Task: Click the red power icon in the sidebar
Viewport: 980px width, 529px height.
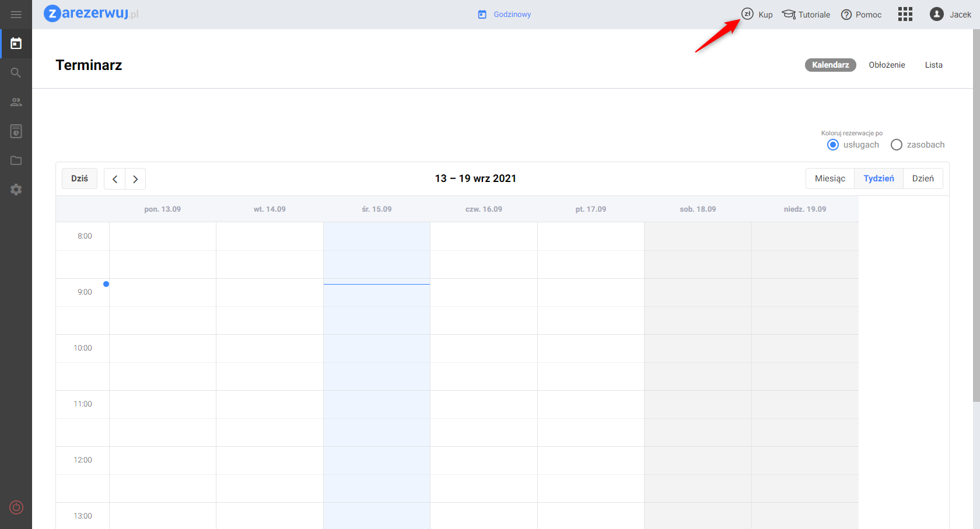Action: click(x=16, y=507)
